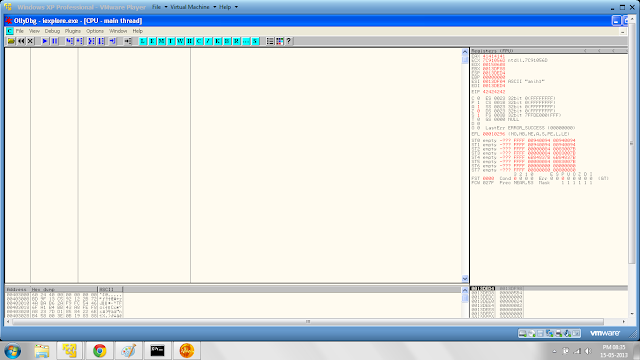Click the ST0 empty FPU register row

523,140
